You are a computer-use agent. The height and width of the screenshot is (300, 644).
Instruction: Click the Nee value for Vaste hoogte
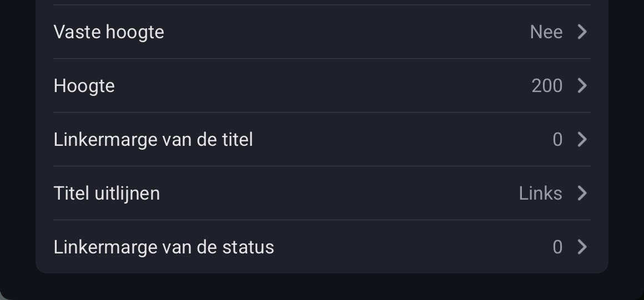[x=546, y=32]
